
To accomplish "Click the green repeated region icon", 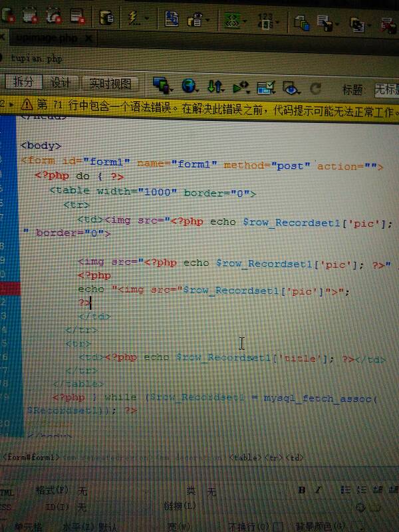I will click(232, 21).
